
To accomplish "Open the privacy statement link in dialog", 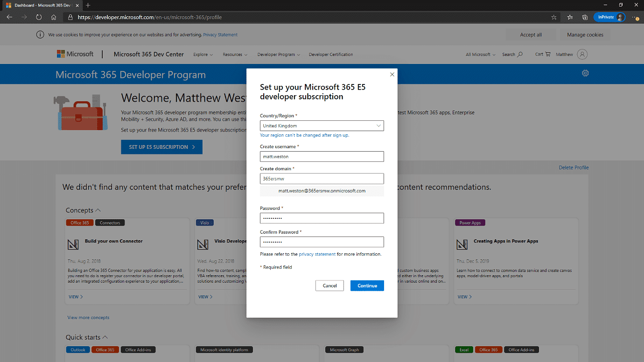I will pos(317,254).
